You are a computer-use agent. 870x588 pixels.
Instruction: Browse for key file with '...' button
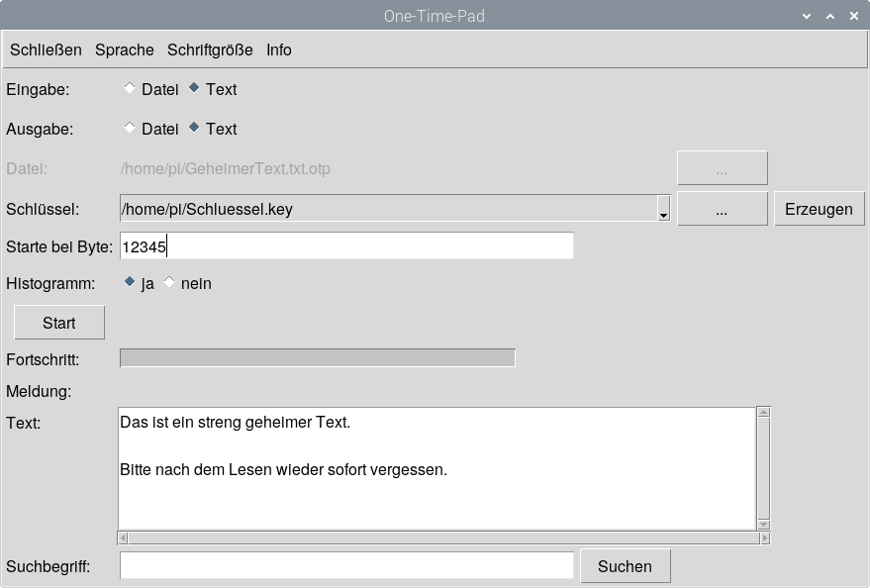click(722, 209)
